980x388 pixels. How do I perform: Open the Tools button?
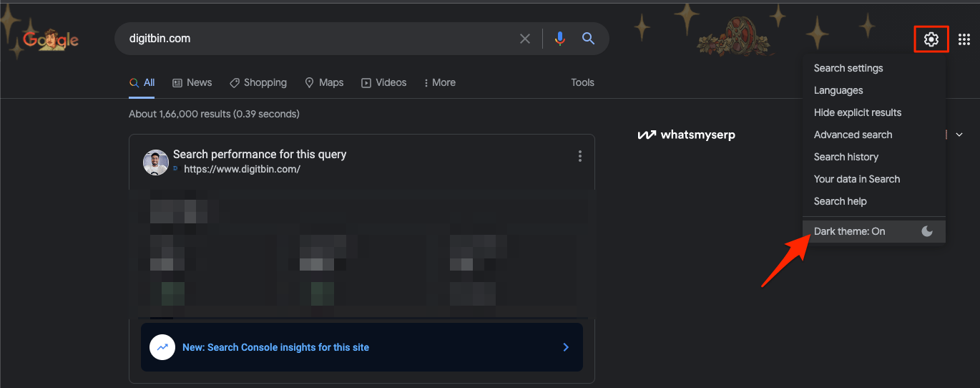pyautogui.click(x=582, y=83)
